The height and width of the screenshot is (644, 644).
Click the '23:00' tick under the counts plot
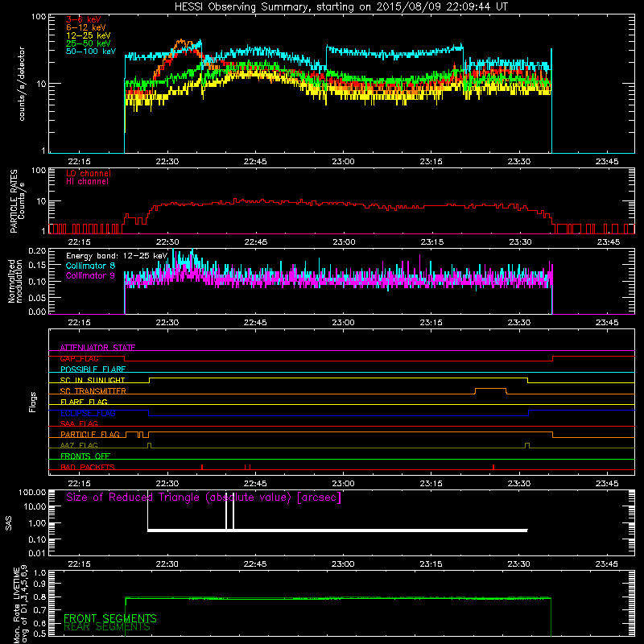tap(343, 162)
